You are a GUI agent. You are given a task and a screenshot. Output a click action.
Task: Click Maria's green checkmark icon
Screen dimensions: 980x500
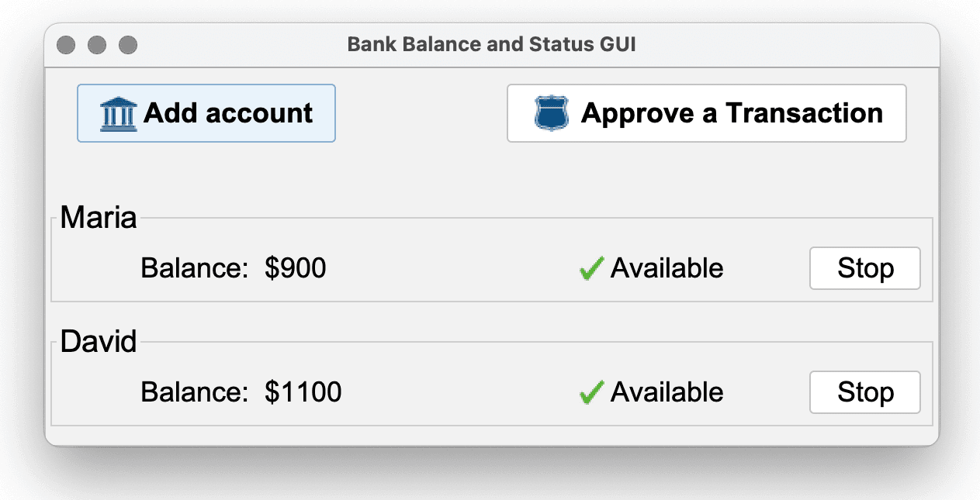pyautogui.click(x=591, y=269)
